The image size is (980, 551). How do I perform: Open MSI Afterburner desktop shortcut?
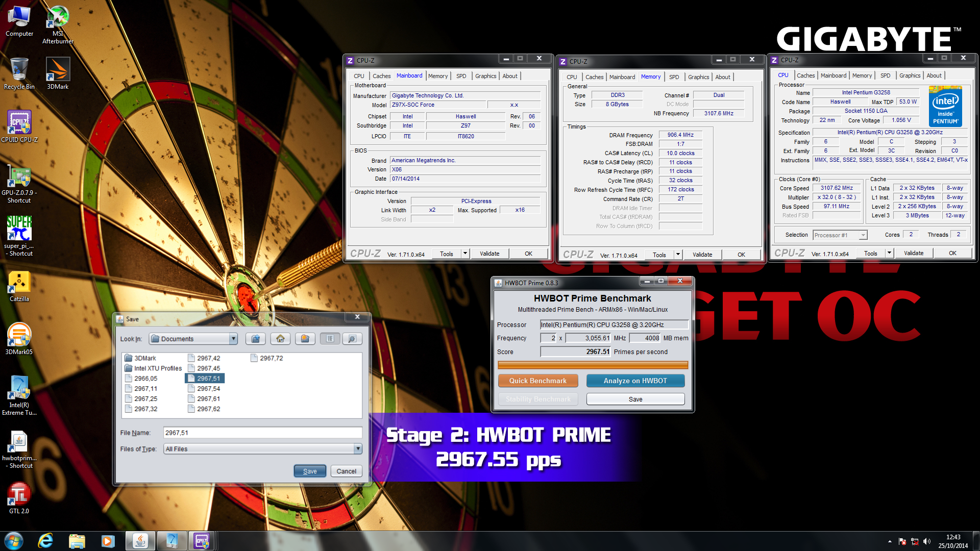click(x=58, y=24)
